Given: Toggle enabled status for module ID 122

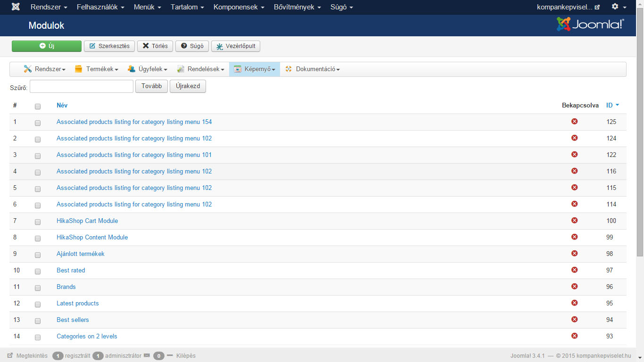Looking at the screenshot, I should tap(574, 155).
